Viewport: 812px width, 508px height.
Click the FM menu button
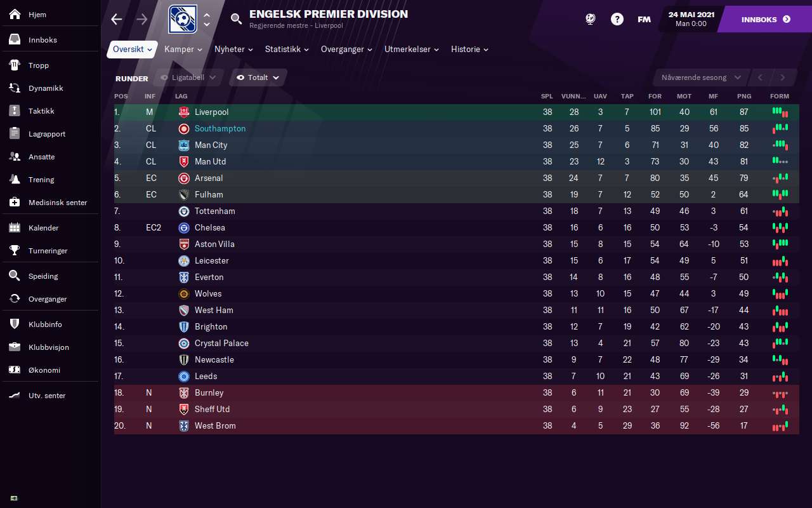click(x=644, y=19)
